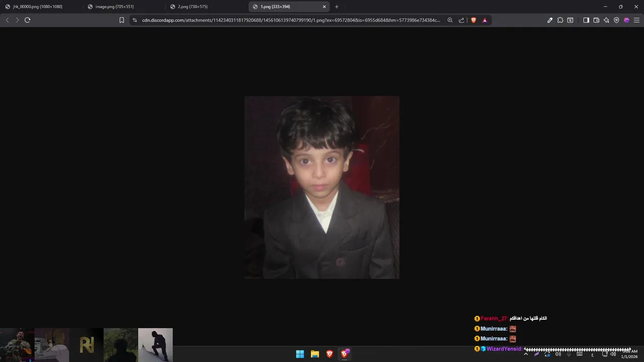Open the clock showing 1/1/2026
Image resolution: width=644 pixels, height=362 pixels.
point(629,354)
